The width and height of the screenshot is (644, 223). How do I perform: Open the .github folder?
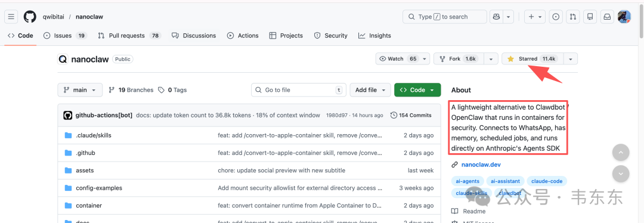pyautogui.click(x=85, y=153)
